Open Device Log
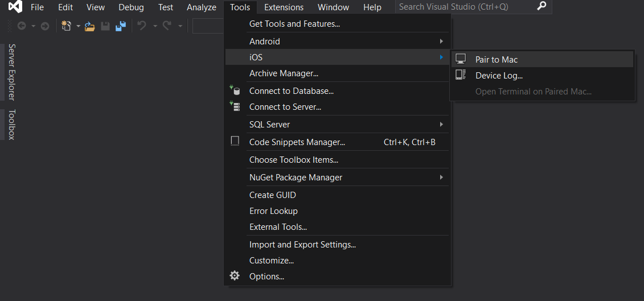Screen dimensions: 644x301 pyautogui.click(x=542, y=75)
